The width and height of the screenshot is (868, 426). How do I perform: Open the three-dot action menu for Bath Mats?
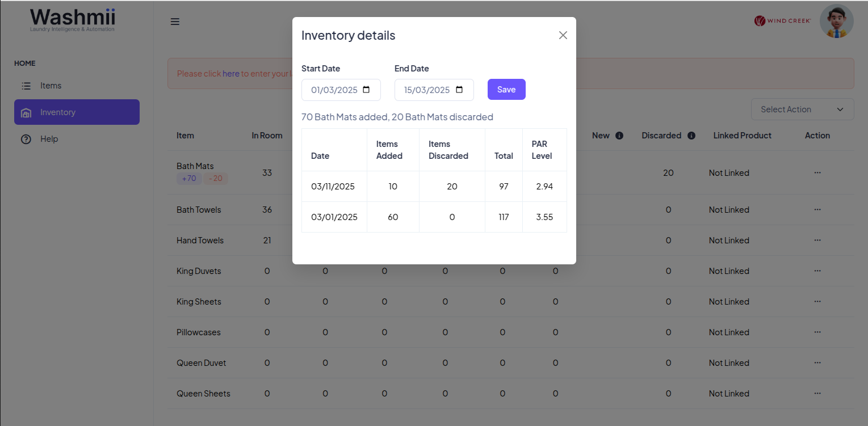point(817,172)
